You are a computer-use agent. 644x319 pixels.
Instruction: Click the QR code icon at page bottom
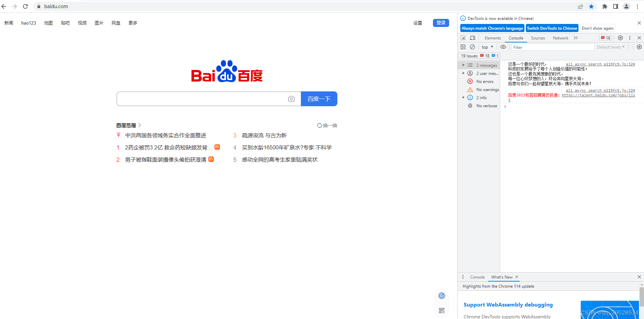[442, 311]
